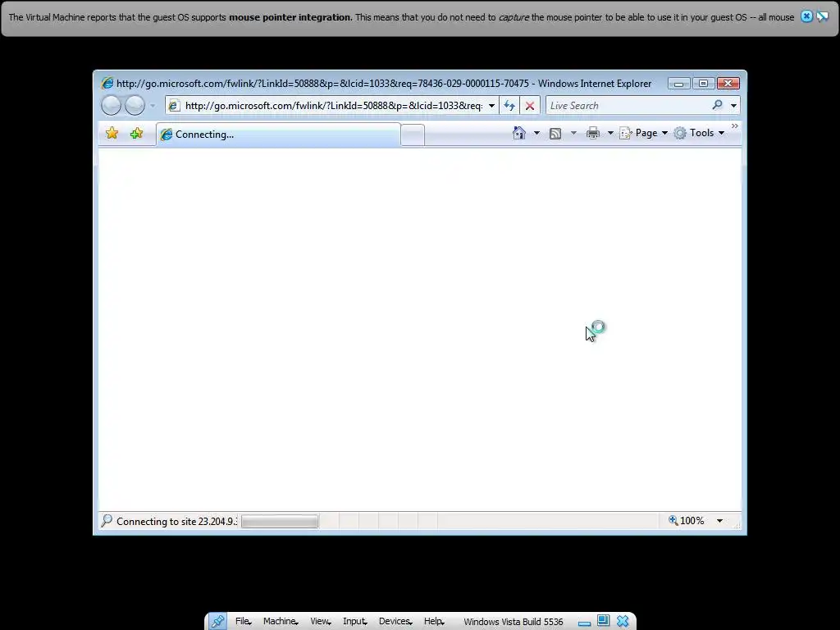Open the Page menu
The width and height of the screenshot is (840, 630).
[x=643, y=133]
